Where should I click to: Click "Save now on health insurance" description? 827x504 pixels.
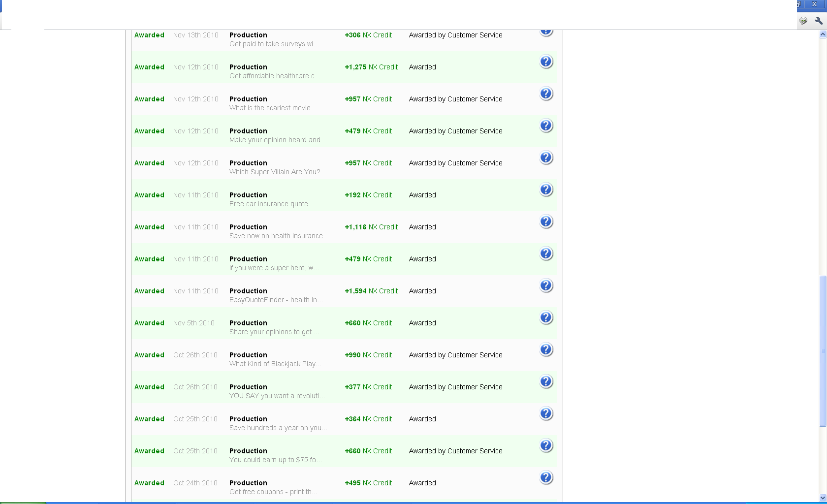point(276,236)
